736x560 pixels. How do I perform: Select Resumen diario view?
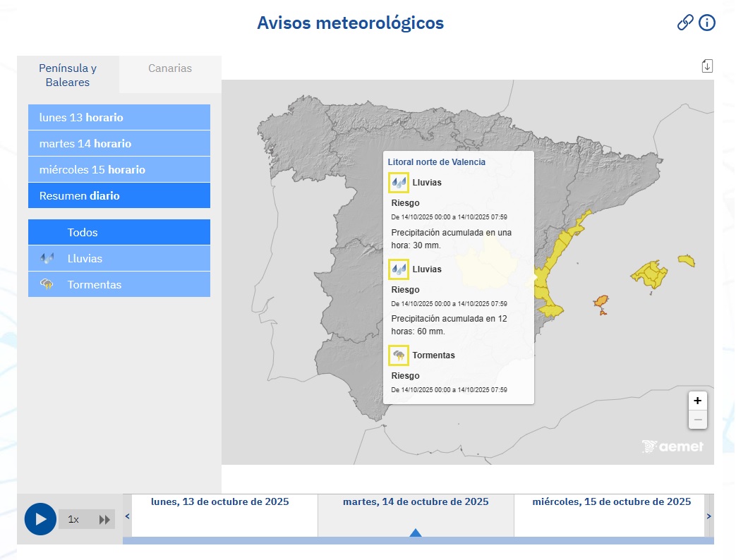click(x=119, y=195)
